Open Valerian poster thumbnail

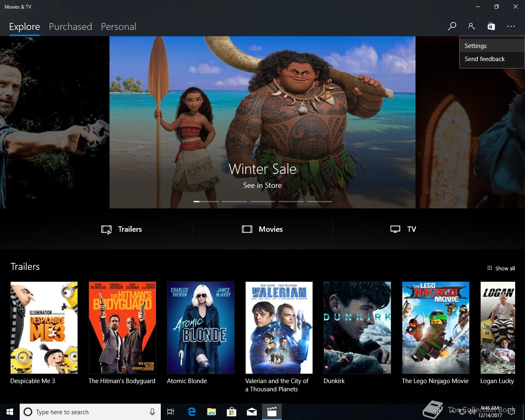coord(279,328)
